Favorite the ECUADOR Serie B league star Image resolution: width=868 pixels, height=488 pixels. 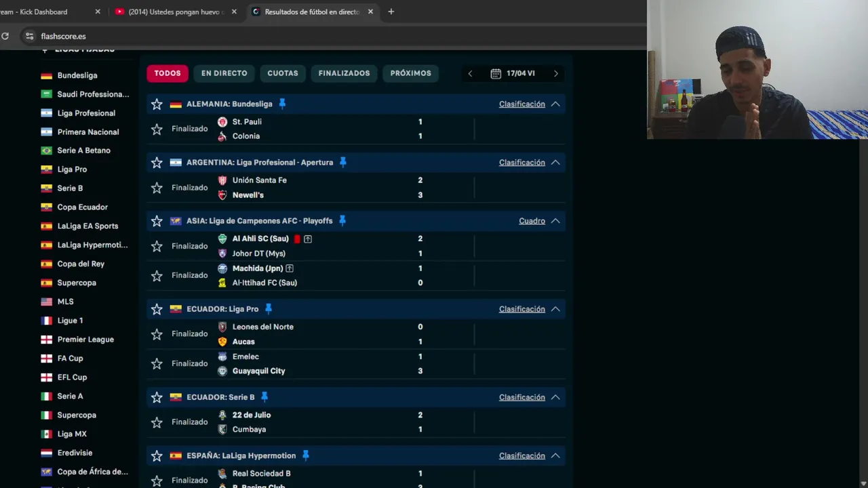point(157,397)
